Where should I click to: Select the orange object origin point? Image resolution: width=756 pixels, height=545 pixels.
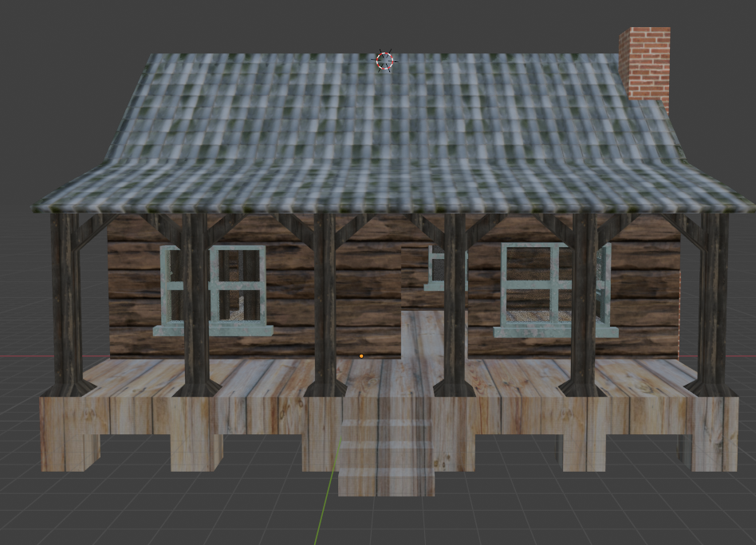[363, 355]
